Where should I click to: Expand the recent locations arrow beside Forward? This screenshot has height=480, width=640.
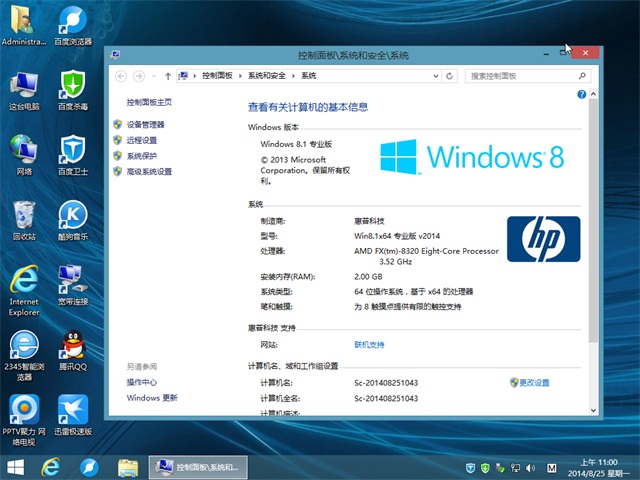[153, 75]
